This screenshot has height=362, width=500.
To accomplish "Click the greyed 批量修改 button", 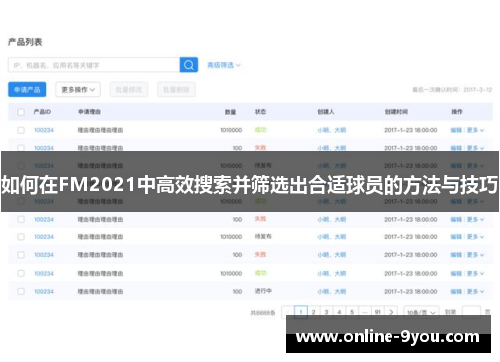I will point(129,90).
